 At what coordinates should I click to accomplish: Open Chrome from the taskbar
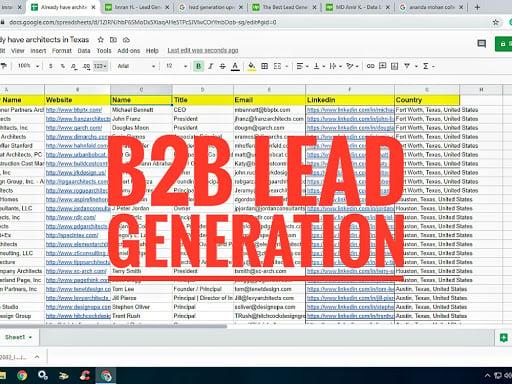(x=22, y=376)
